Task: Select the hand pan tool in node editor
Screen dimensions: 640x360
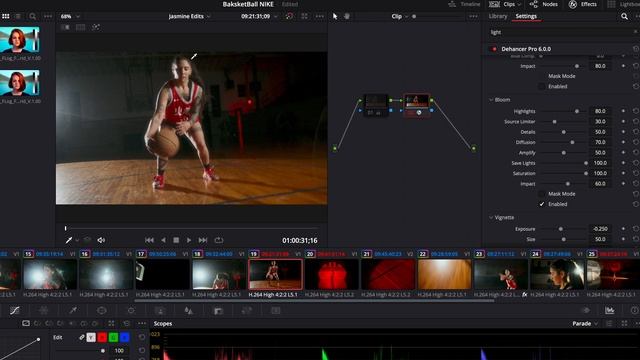Action: click(x=347, y=16)
